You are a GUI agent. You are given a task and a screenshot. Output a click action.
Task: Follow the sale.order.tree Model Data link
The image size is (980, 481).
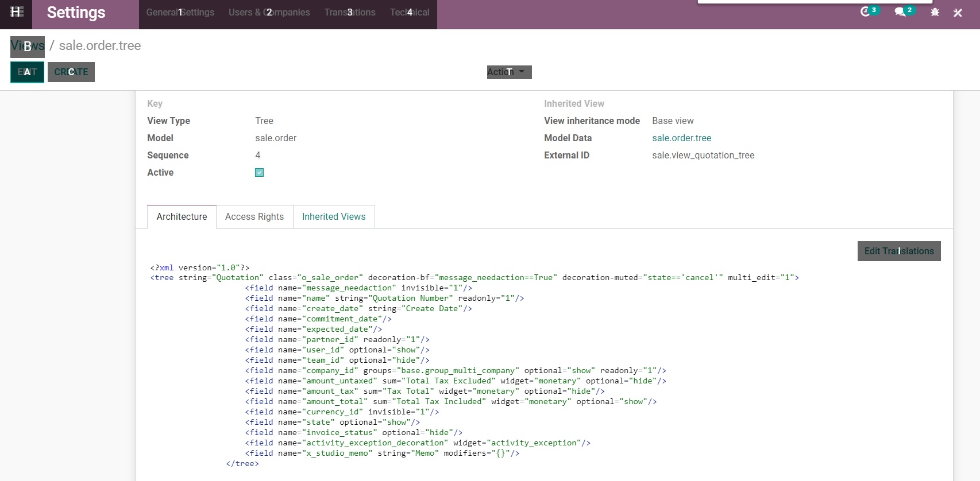click(x=681, y=138)
